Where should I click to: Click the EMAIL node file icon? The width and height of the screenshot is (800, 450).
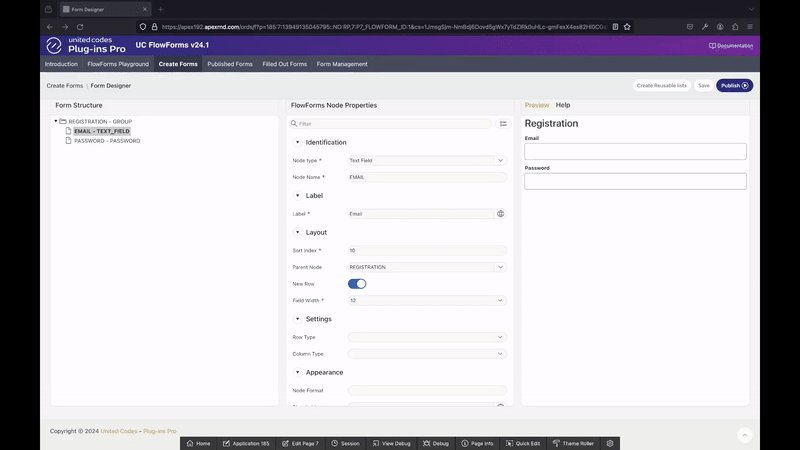[68, 131]
